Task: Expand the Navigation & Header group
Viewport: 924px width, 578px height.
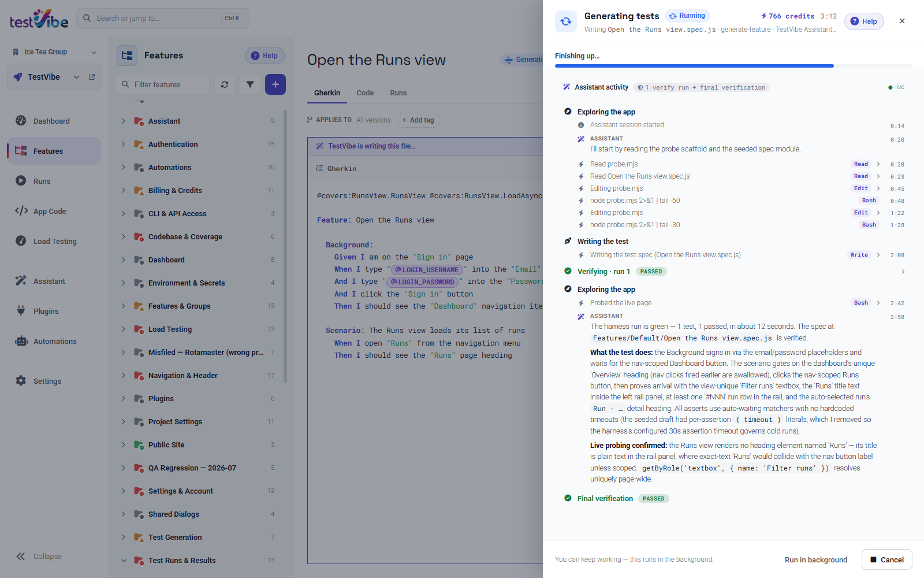Action: pyautogui.click(x=123, y=375)
